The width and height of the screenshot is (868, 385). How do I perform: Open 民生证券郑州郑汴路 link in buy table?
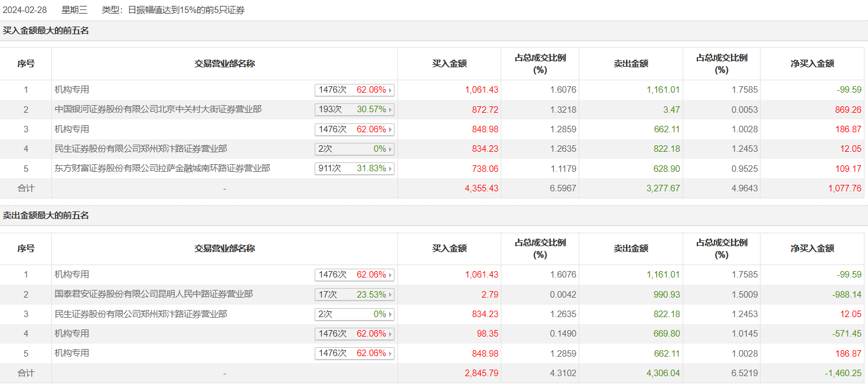tap(141, 149)
